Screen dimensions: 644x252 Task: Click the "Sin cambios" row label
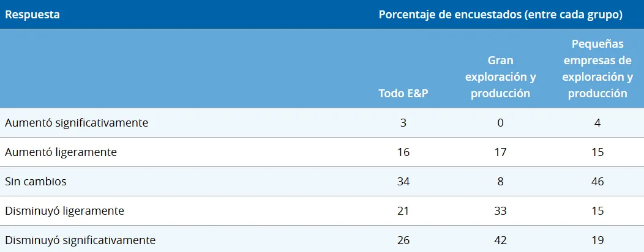(x=36, y=182)
